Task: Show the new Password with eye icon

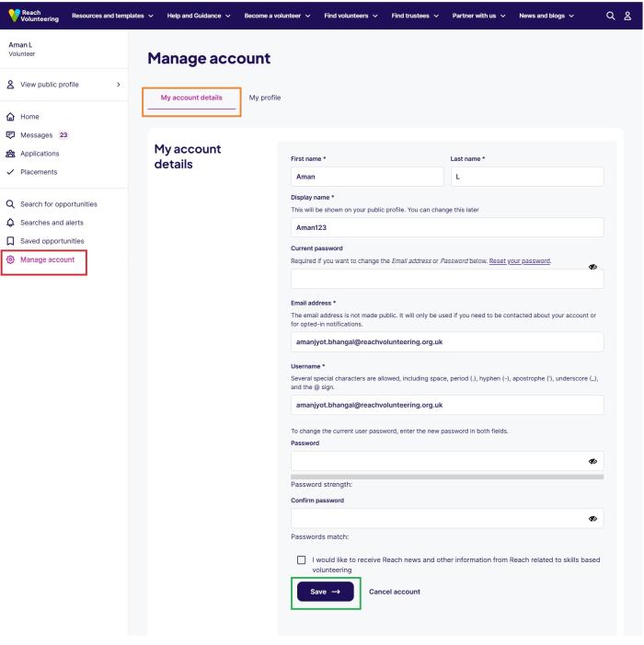Action: pyautogui.click(x=592, y=461)
